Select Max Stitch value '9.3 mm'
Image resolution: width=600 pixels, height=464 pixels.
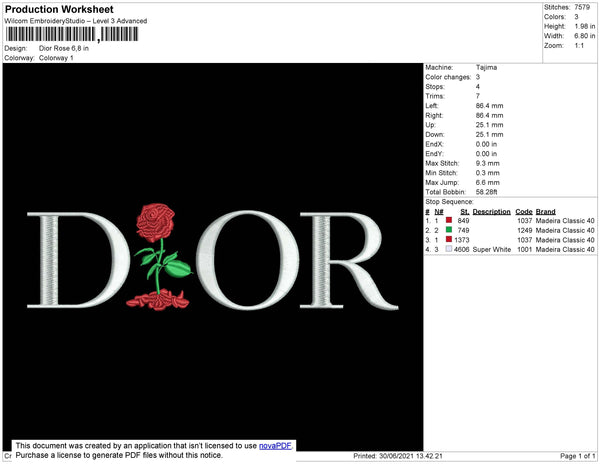tap(488, 163)
